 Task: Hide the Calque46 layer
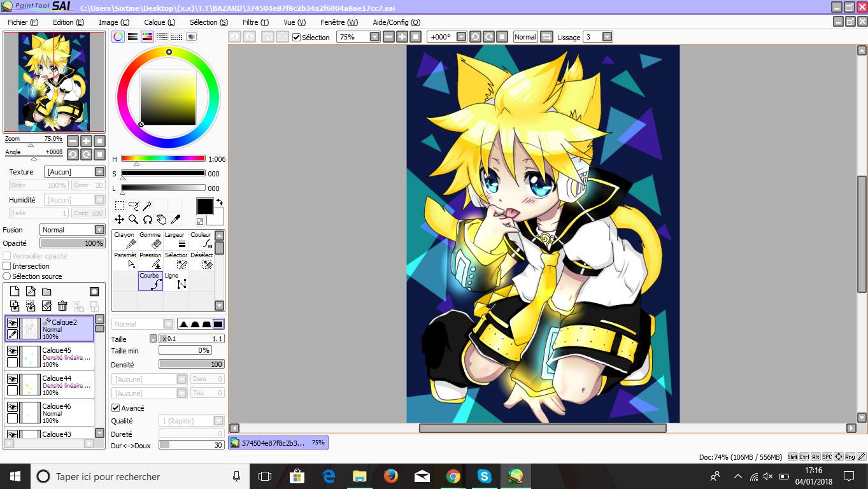point(12,407)
